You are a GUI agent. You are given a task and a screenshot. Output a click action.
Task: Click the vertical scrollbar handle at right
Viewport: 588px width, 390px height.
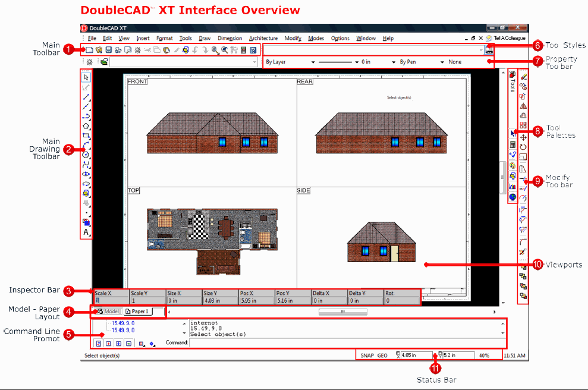(502, 177)
